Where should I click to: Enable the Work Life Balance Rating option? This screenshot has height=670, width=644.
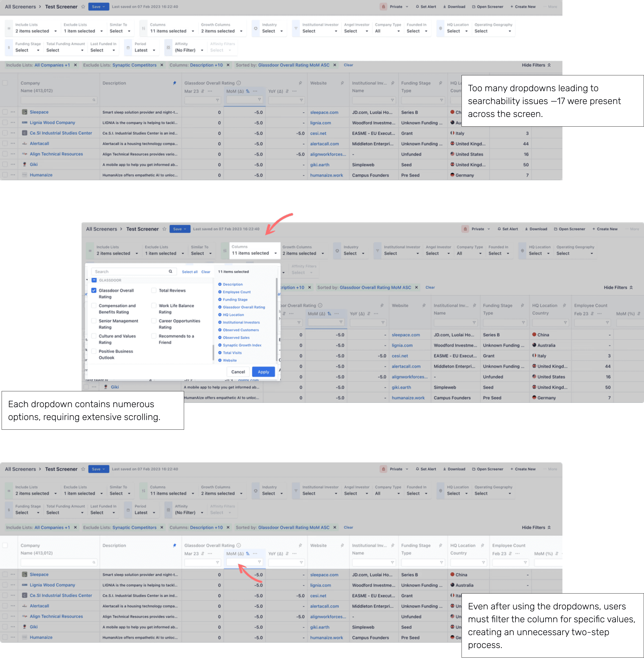[154, 305]
